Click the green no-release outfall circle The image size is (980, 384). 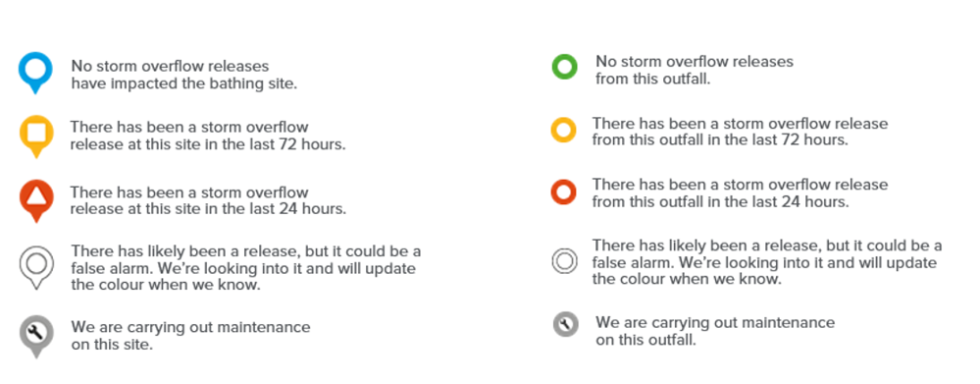coord(564,67)
